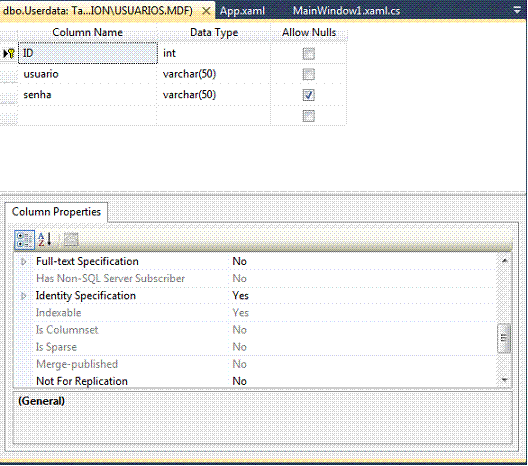The height and width of the screenshot is (466, 528).
Task: Expand the Full-text Specification property
Action: click(x=24, y=262)
